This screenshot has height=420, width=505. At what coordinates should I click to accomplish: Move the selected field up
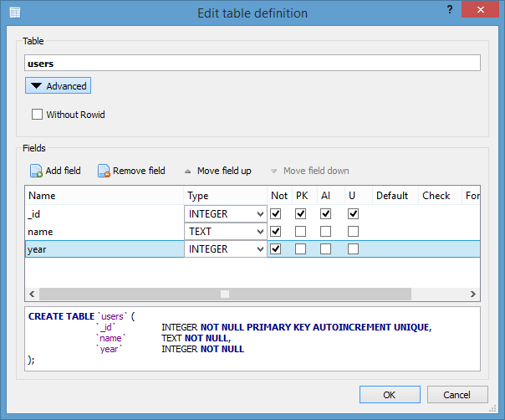(217, 171)
